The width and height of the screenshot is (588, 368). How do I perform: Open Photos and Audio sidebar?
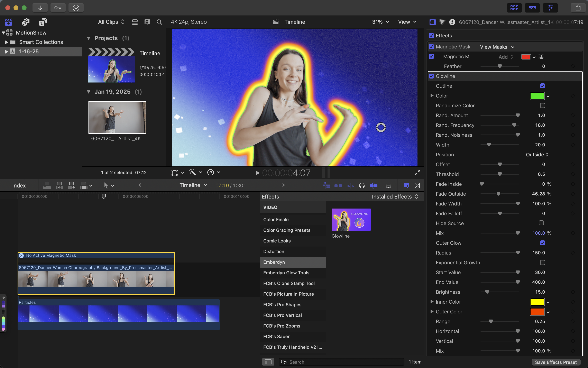[26, 22]
